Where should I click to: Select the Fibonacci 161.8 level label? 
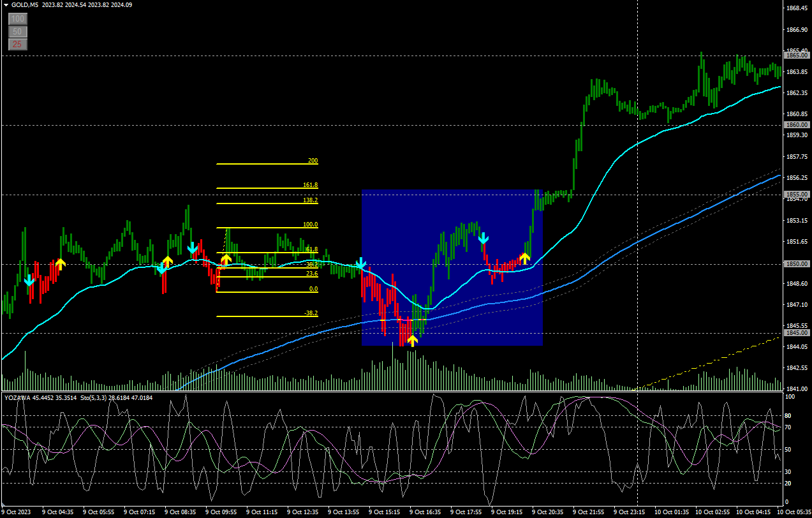click(x=311, y=185)
